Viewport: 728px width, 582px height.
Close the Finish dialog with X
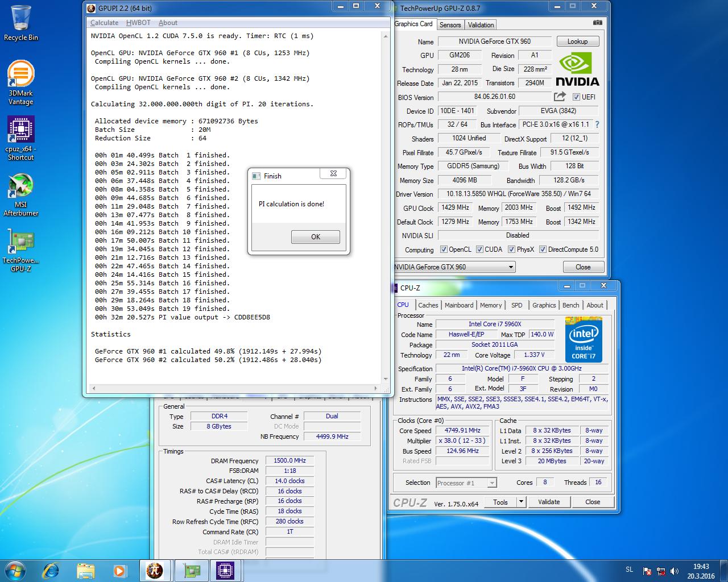click(x=334, y=174)
